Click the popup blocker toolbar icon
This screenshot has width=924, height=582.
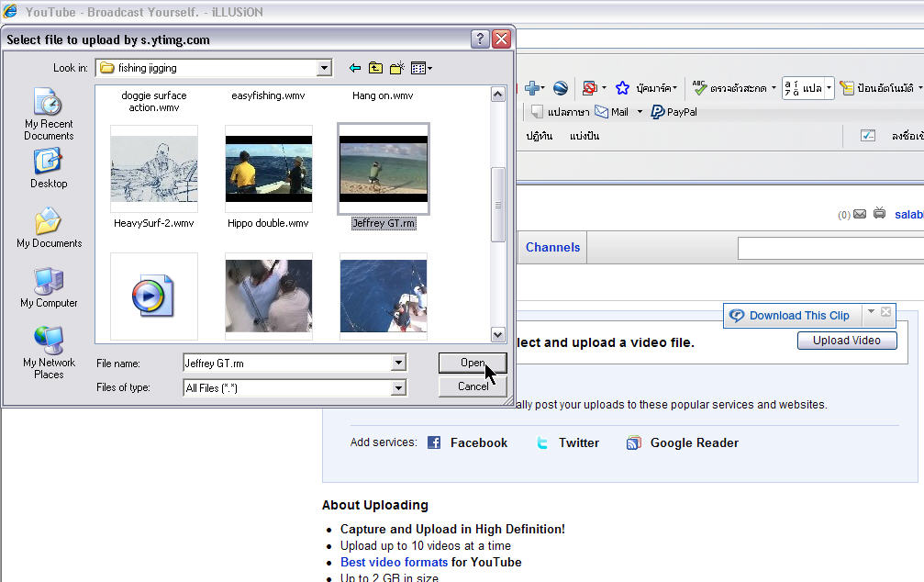(589, 88)
